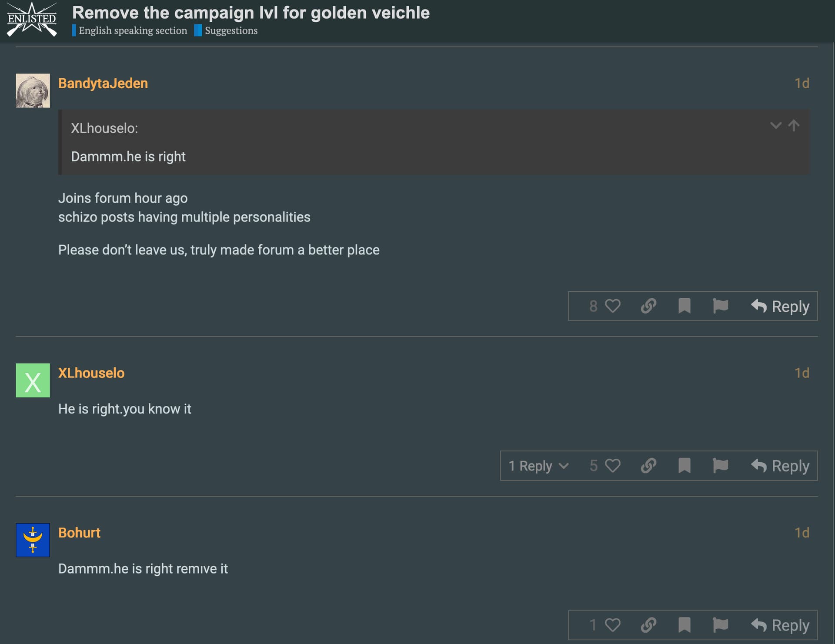Viewport: 835px width, 644px height.
Task: Flag Bohurt's post
Action: click(x=720, y=625)
